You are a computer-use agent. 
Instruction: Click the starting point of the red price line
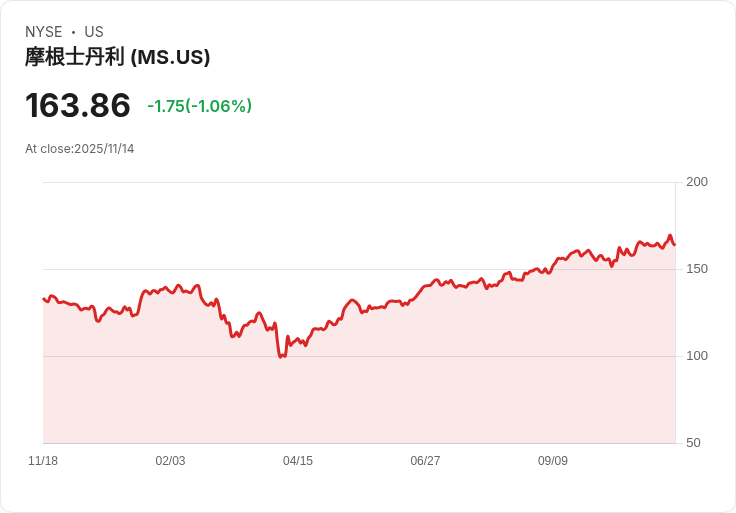(x=44, y=298)
